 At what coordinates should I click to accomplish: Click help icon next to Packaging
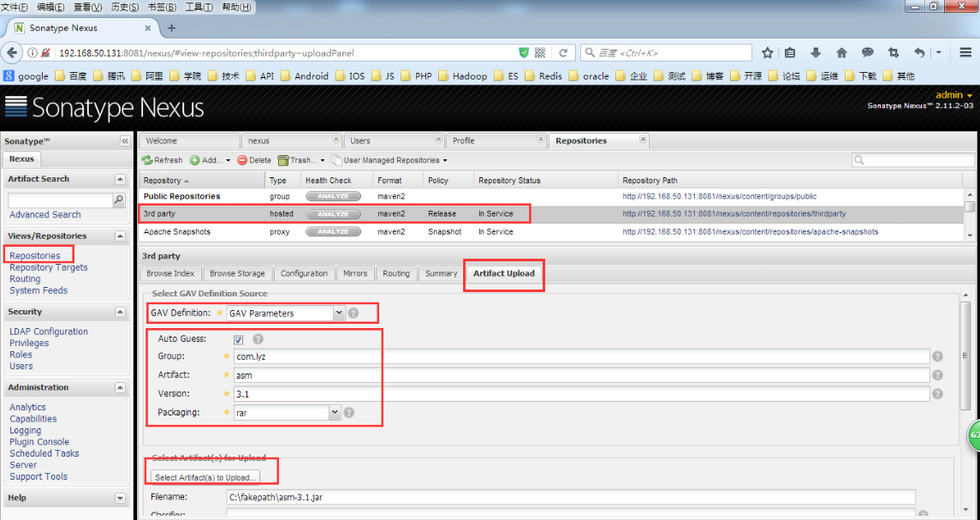pos(348,413)
